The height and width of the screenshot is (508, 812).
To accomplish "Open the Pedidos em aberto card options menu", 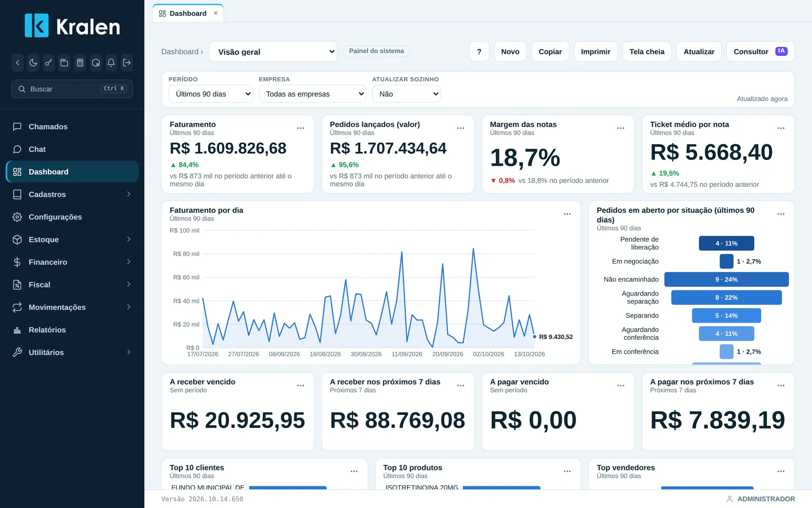I will point(781,214).
